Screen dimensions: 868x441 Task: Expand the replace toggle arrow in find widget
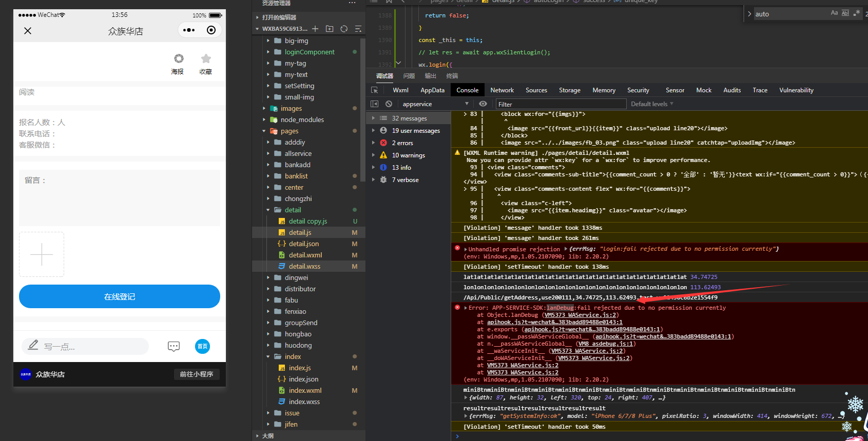749,14
